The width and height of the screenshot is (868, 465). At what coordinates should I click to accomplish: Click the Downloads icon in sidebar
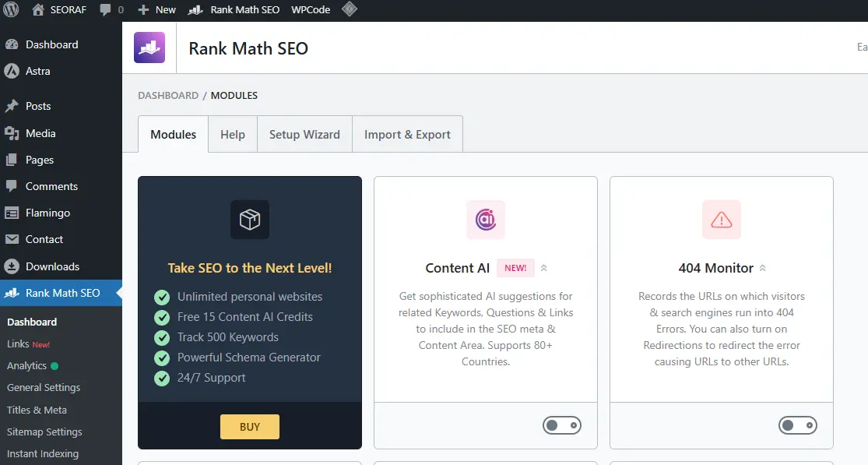[12, 266]
